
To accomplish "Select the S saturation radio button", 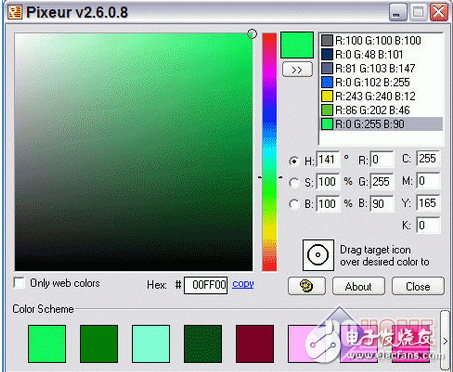I will click(294, 183).
